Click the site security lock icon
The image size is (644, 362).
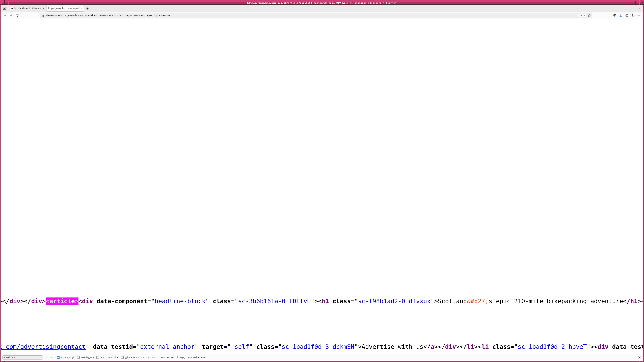tap(42, 15)
